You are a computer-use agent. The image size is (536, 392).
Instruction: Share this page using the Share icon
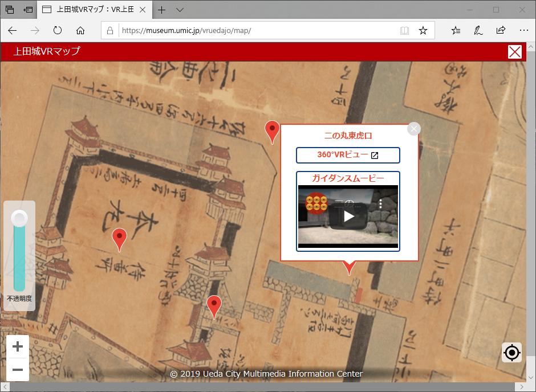coord(501,30)
